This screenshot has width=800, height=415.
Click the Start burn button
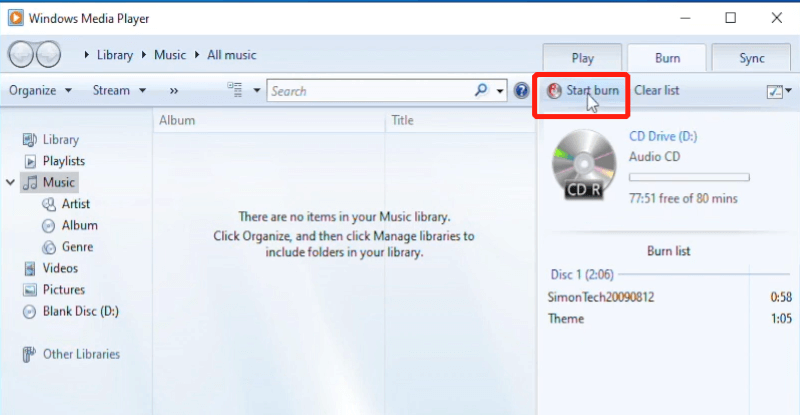pos(583,91)
